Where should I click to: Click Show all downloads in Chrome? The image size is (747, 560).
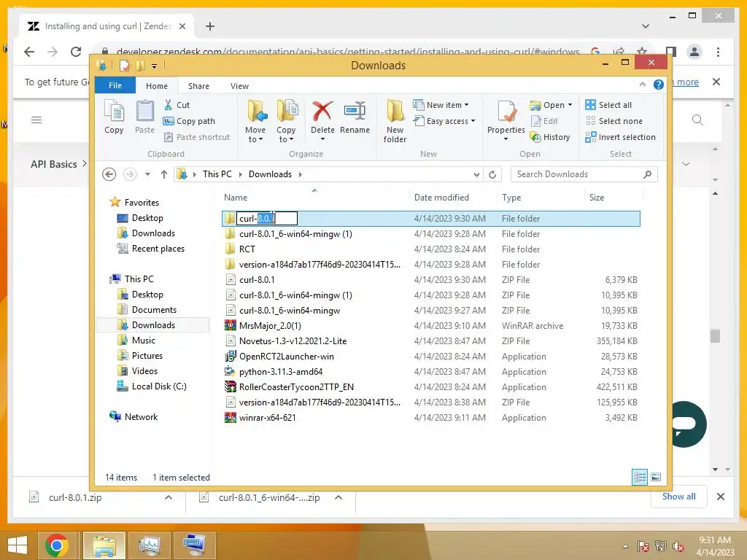(x=678, y=497)
